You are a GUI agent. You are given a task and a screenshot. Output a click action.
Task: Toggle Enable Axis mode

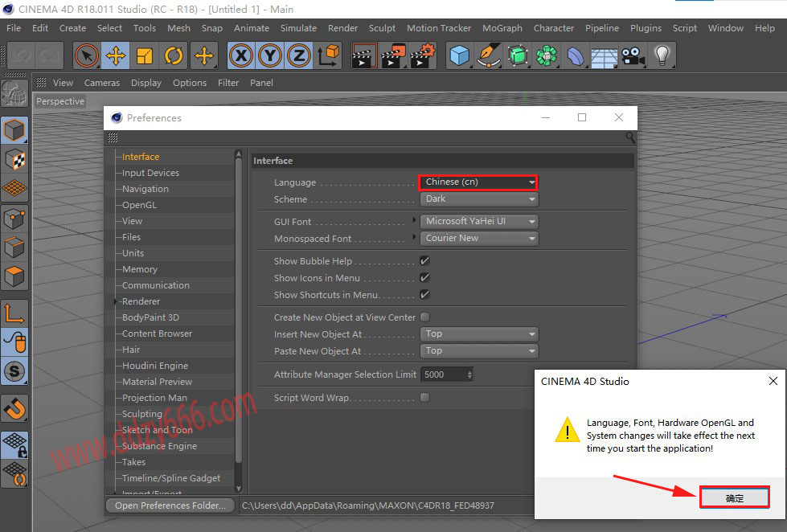14,313
